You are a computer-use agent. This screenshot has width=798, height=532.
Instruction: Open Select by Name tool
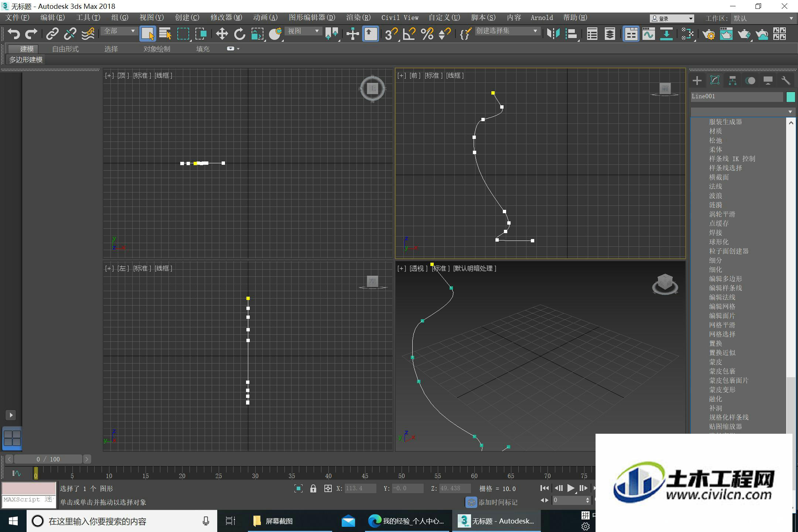(165, 34)
